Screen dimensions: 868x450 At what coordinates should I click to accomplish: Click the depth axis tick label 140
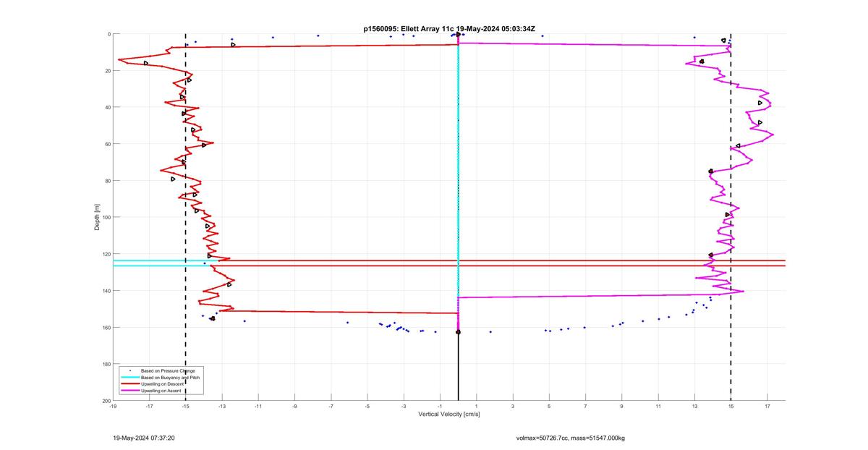[105, 291]
